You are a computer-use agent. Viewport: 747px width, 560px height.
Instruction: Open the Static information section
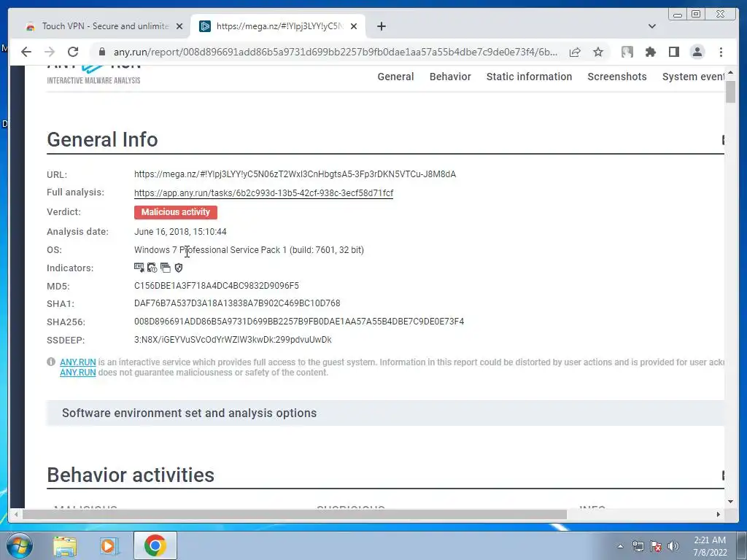[529, 77]
